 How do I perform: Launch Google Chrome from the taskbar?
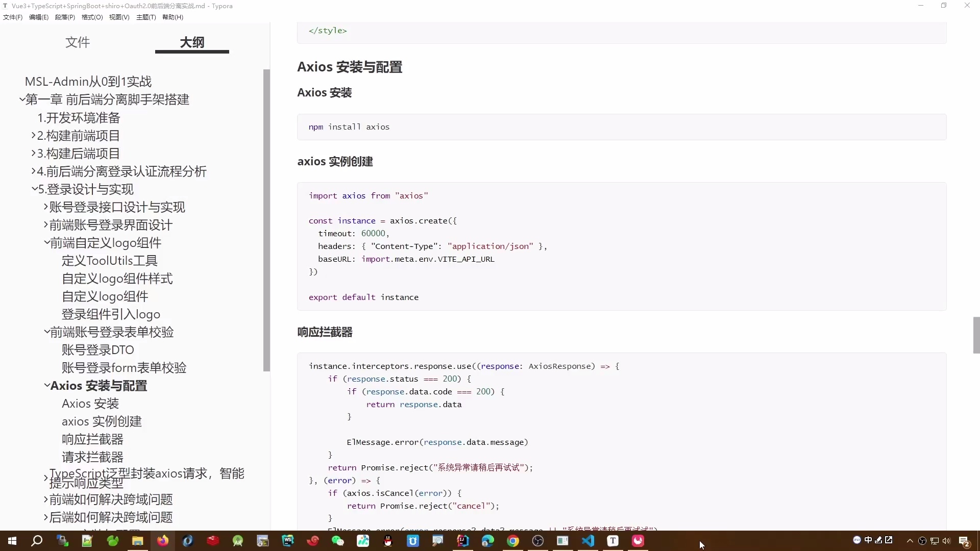pos(513,541)
